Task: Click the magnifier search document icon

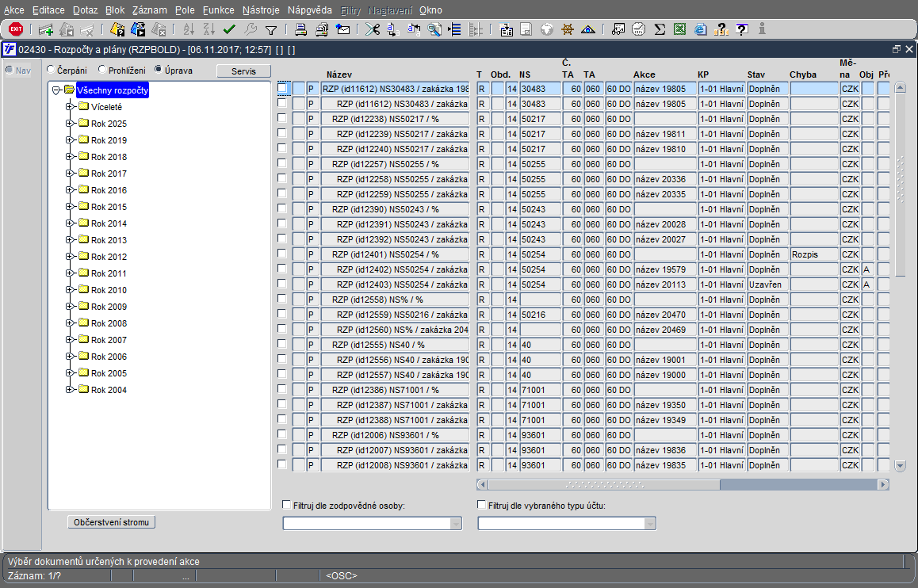Action: [434, 29]
